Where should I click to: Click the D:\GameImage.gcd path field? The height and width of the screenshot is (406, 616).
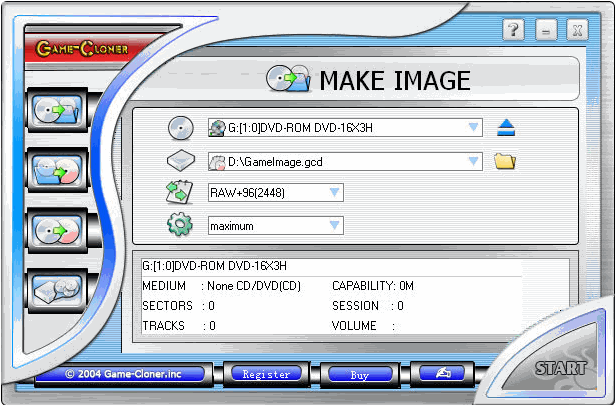tap(345, 162)
